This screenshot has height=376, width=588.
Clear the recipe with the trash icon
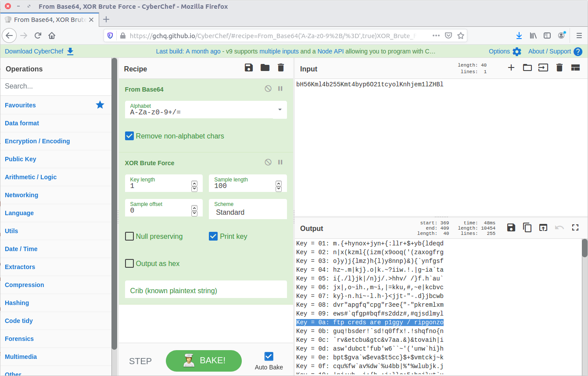tap(281, 67)
